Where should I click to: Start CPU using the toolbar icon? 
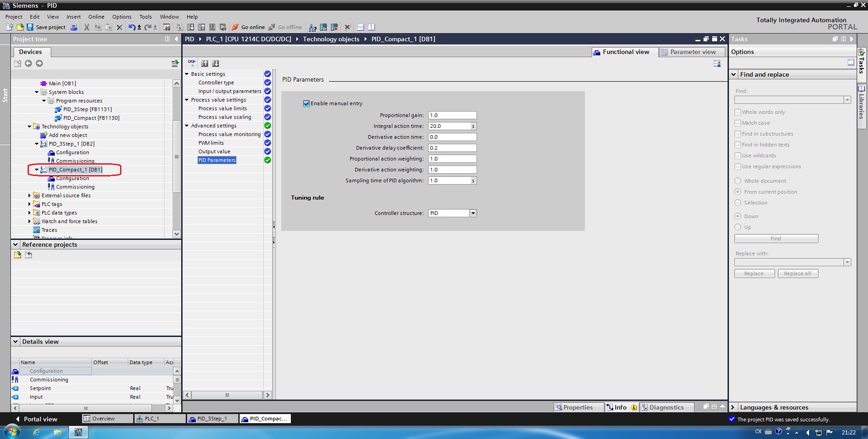pos(323,27)
